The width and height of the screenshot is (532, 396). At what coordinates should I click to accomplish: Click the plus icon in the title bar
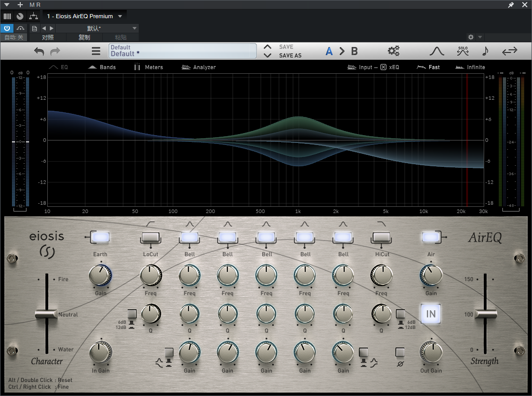(x=20, y=5)
